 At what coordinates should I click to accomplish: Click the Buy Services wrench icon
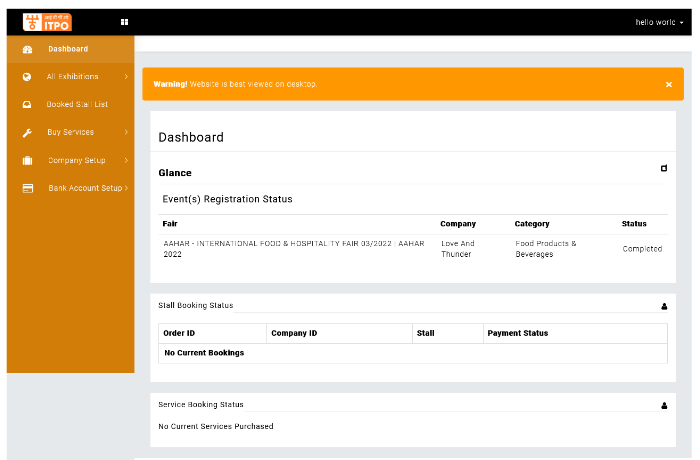(27, 133)
